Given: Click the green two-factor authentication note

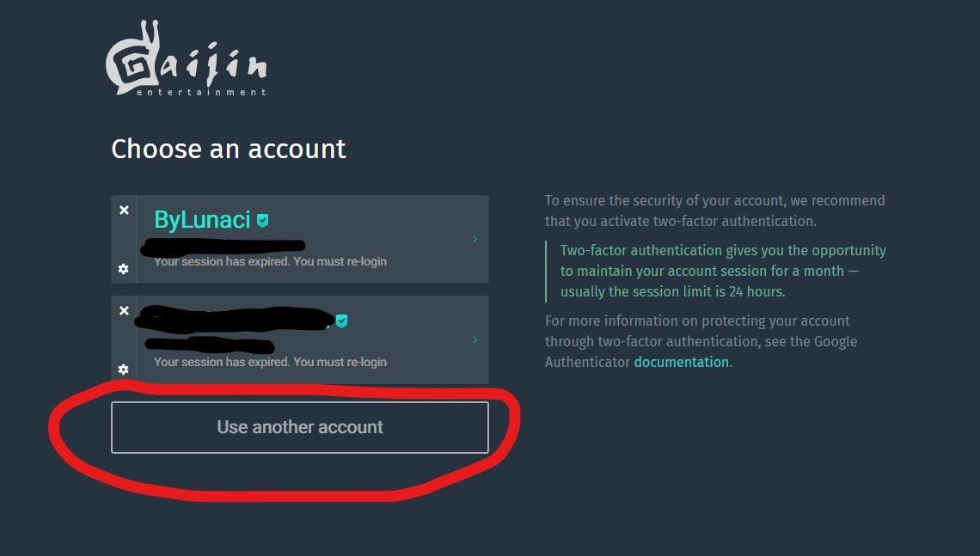Looking at the screenshot, I should [723, 271].
